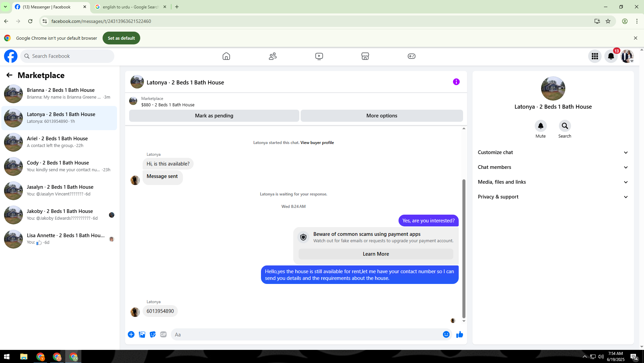Attach a photo using the image icon
The width and height of the screenshot is (644, 363).
pos(142,334)
